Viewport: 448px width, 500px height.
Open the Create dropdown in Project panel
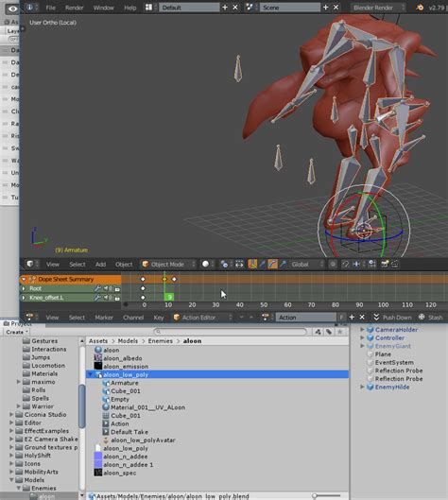coord(17,332)
